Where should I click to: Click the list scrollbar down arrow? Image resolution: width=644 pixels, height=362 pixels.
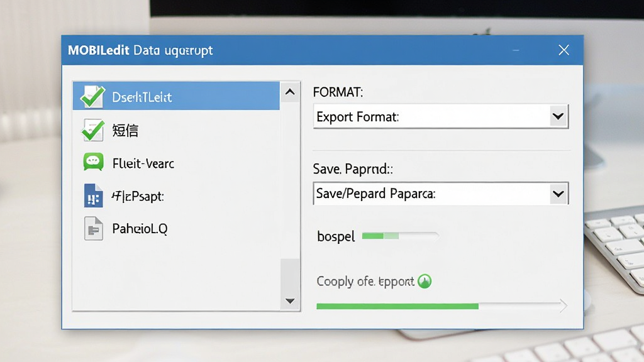[x=290, y=301]
